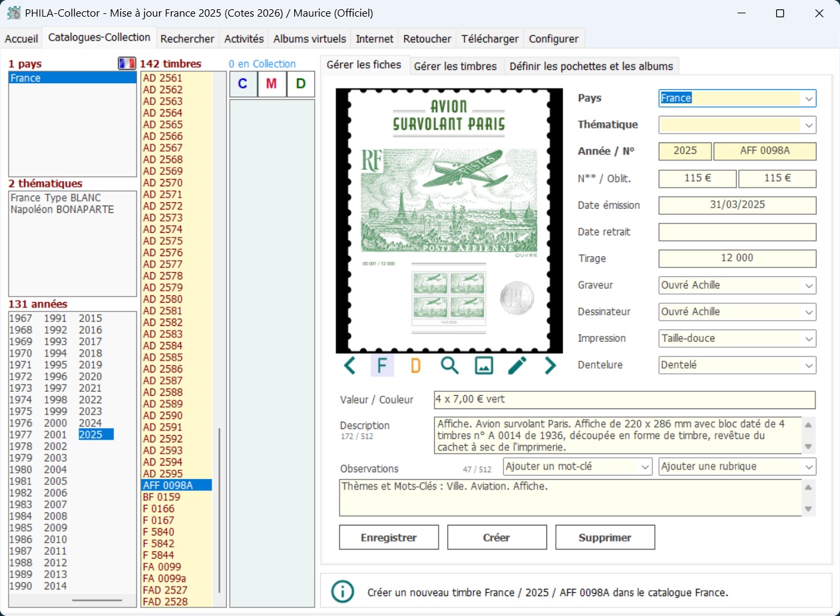
Task: Toggle the blue F view button
Action: tap(382, 365)
